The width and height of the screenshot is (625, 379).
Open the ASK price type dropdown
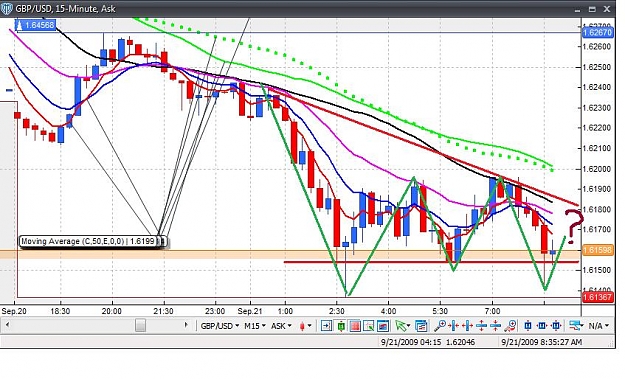click(x=281, y=326)
